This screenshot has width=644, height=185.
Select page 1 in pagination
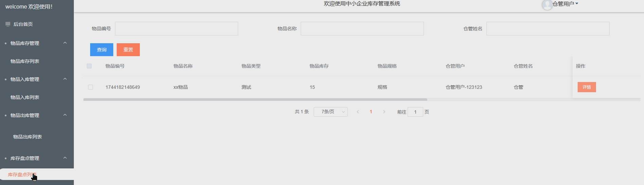[371, 112]
